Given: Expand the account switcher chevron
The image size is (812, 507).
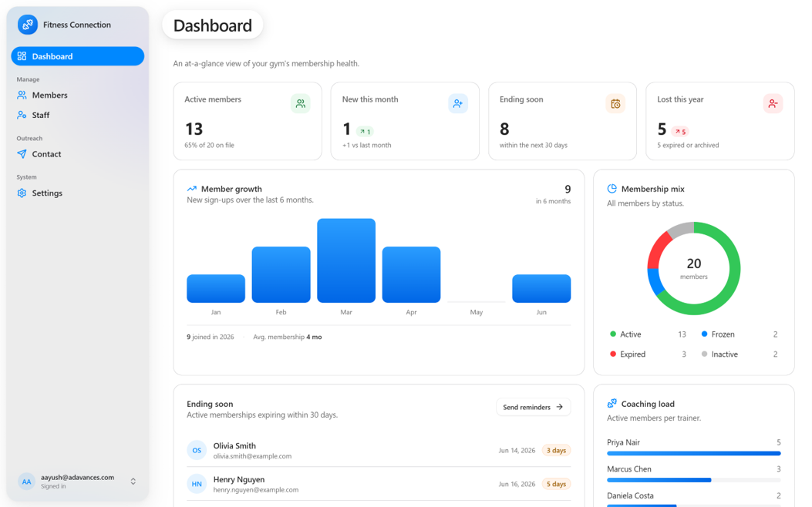Looking at the screenshot, I should 133,481.
